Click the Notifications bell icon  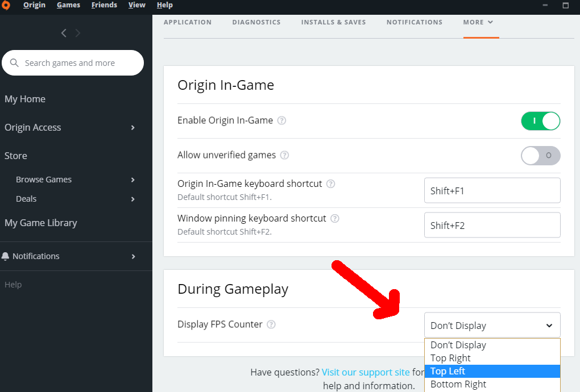pos(5,256)
